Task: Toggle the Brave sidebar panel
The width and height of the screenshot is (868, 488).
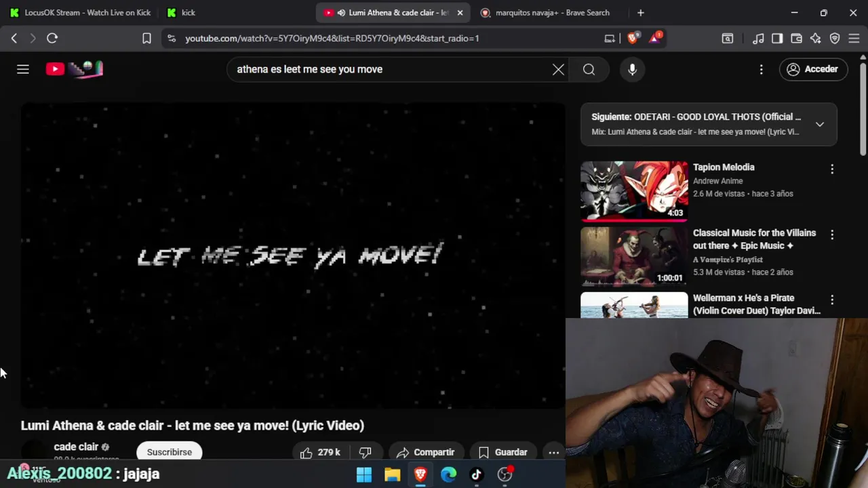Action: pyautogui.click(x=777, y=39)
